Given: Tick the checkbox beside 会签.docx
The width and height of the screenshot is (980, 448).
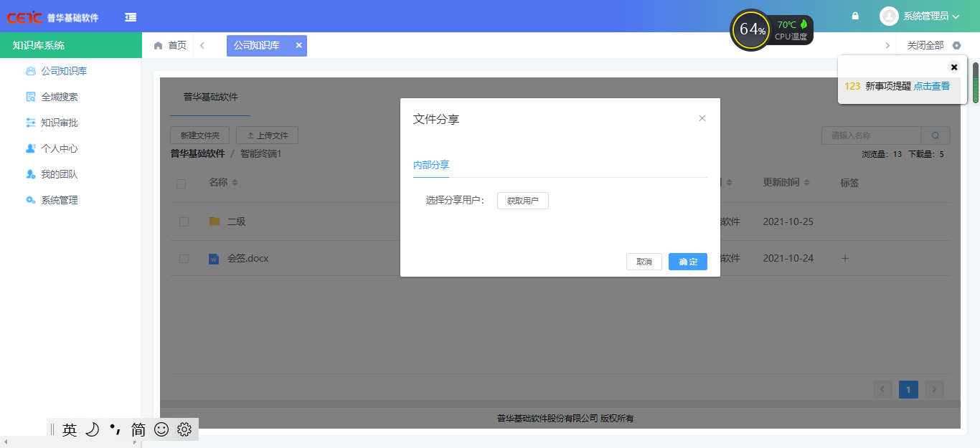Looking at the screenshot, I should coord(184,259).
